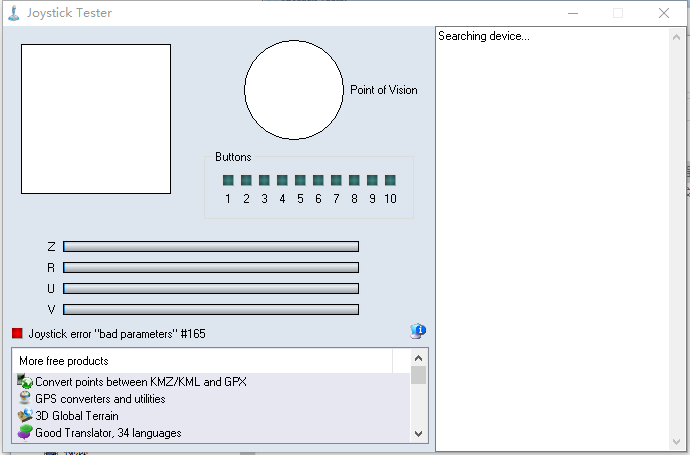Click button indicator 5
690x455 pixels.
tap(300, 180)
